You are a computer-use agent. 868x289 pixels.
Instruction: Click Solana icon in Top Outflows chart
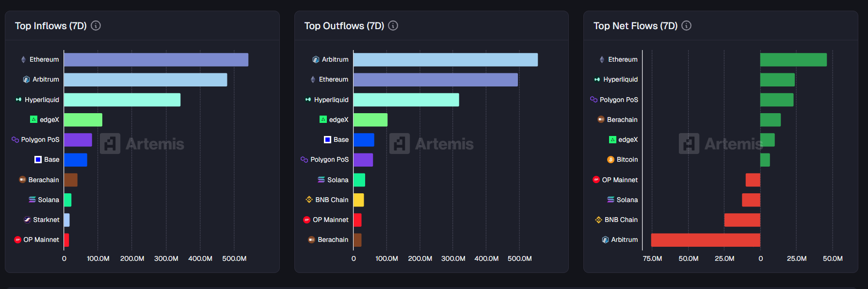(321, 180)
